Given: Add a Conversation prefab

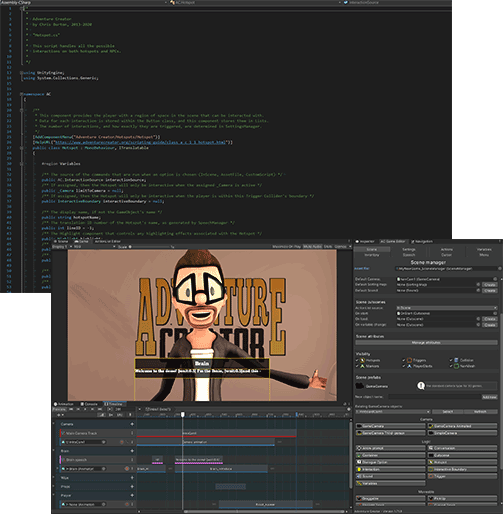Looking at the screenshot, I should pos(462,448).
